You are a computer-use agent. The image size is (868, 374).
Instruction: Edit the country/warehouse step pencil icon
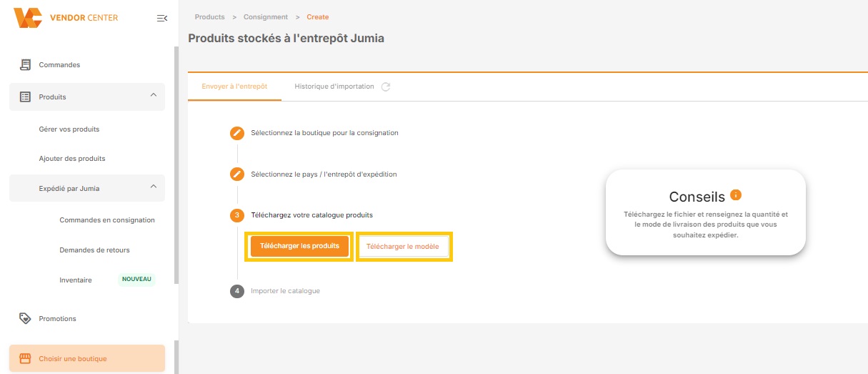click(237, 174)
